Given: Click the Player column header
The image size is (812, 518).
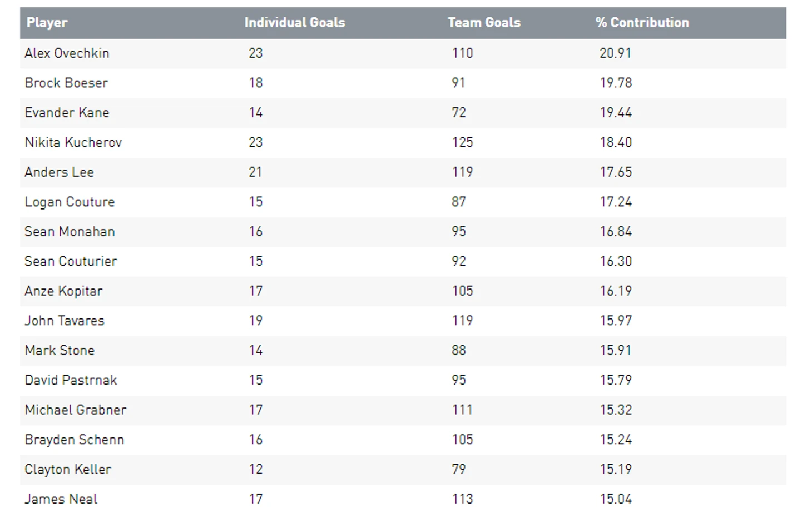Looking at the screenshot, I should [x=47, y=23].
